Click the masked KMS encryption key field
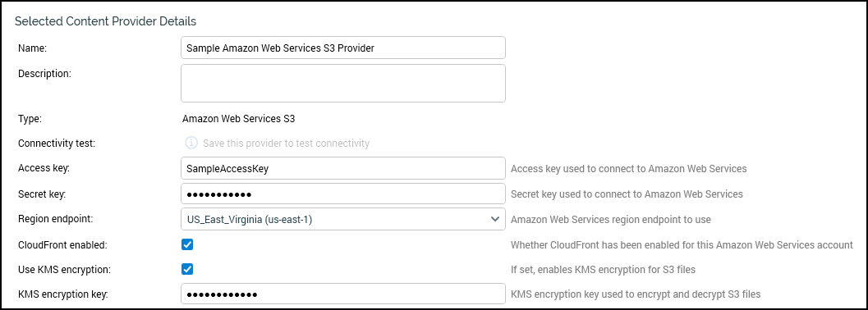868x310 pixels. pyautogui.click(x=343, y=294)
